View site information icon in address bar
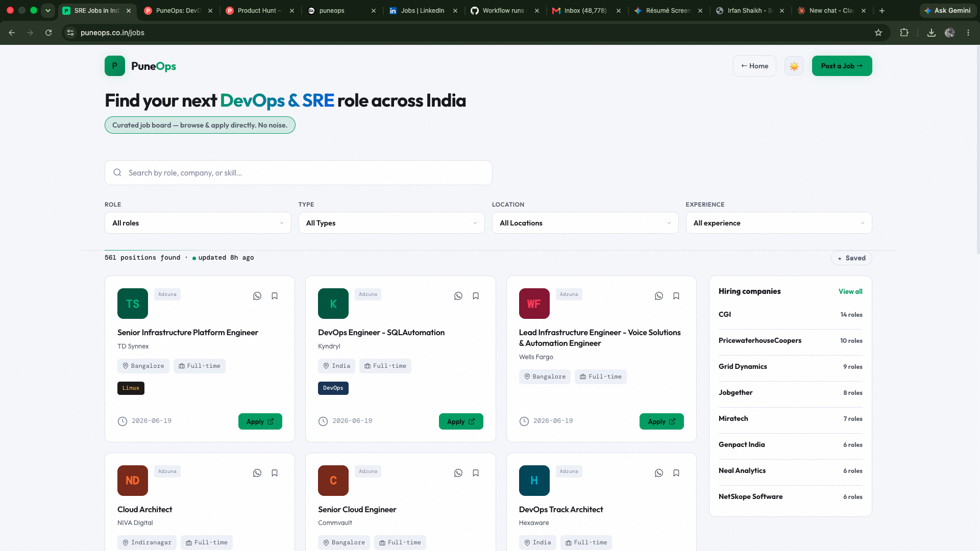 70,33
